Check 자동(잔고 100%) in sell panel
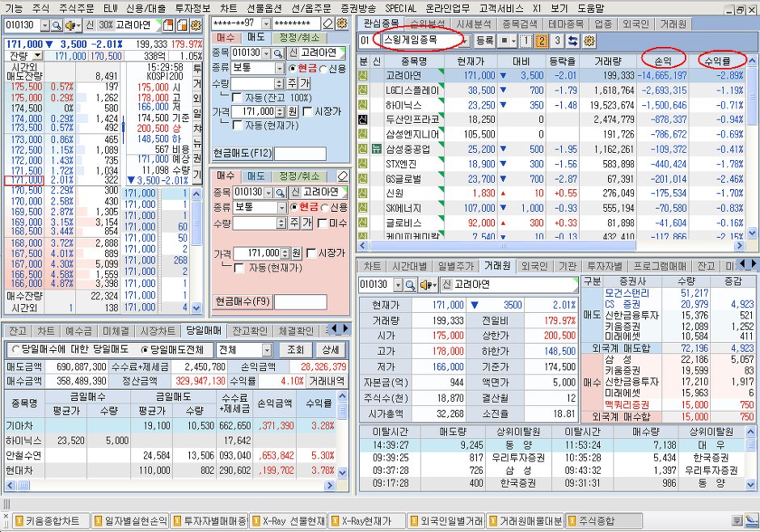Screen dimensions: 760x532 click(238, 98)
